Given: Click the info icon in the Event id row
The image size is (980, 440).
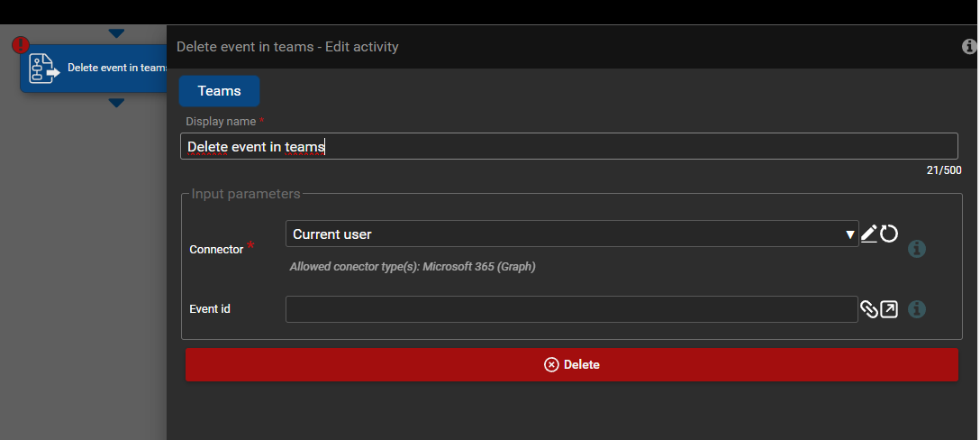Looking at the screenshot, I should click(x=917, y=309).
